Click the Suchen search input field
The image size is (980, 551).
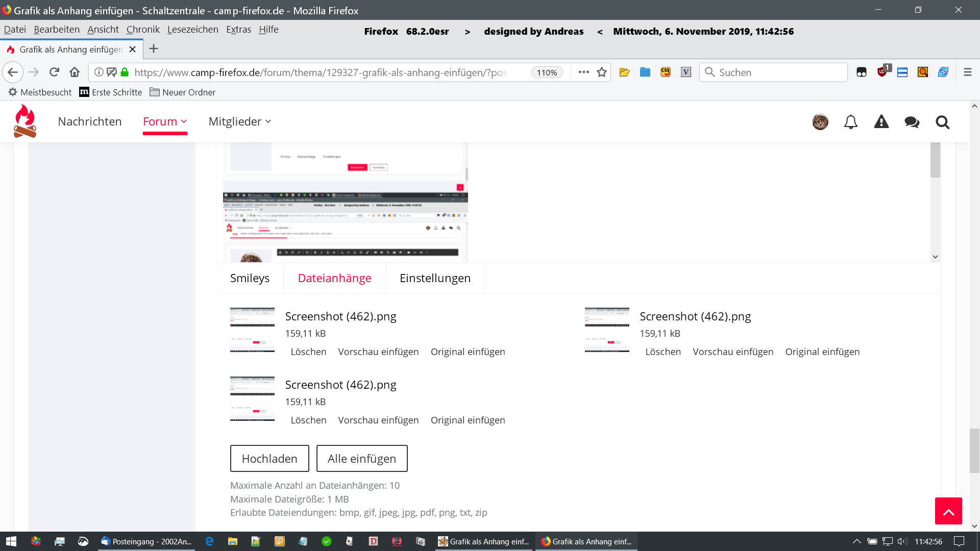778,72
